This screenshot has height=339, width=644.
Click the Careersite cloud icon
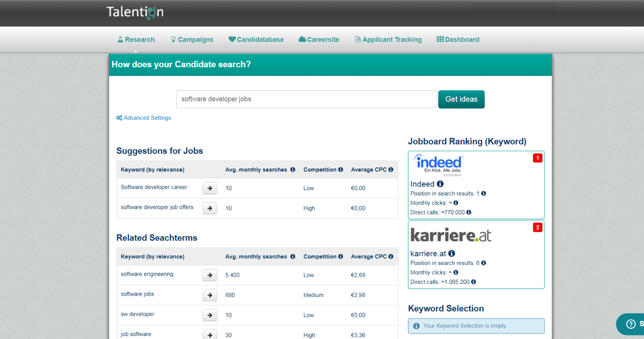click(x=302, y=39)
